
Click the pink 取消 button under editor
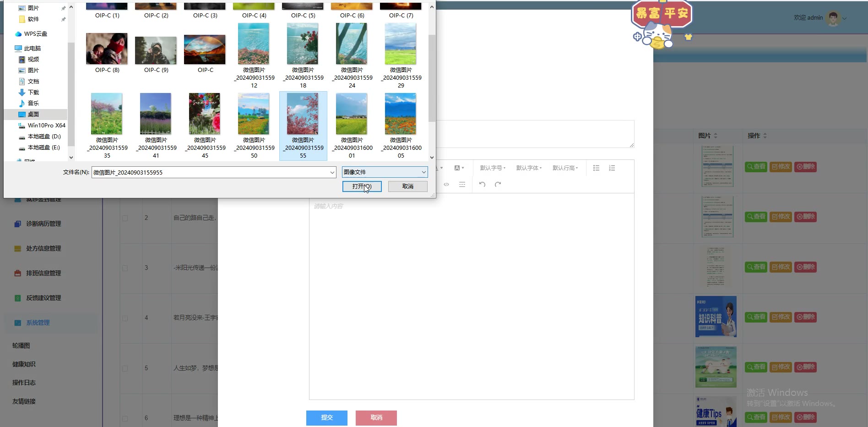click(x=376, y=418)
